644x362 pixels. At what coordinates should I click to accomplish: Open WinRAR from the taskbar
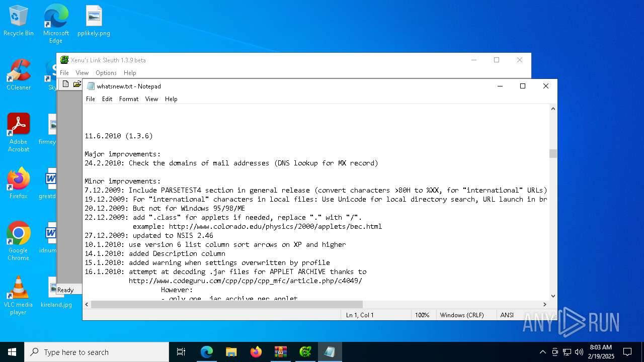[x=280, y=352]
